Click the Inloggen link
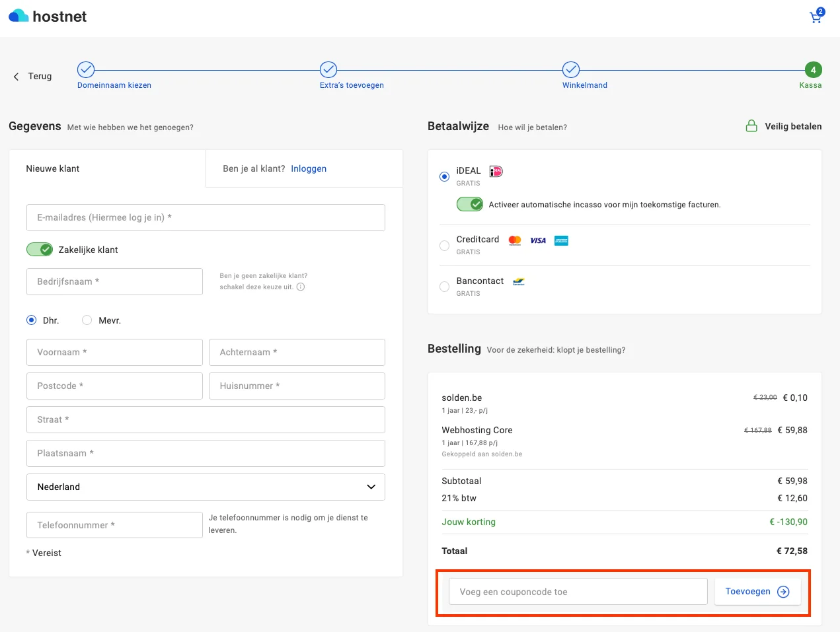Screen dimensions: 840x632 309,169
